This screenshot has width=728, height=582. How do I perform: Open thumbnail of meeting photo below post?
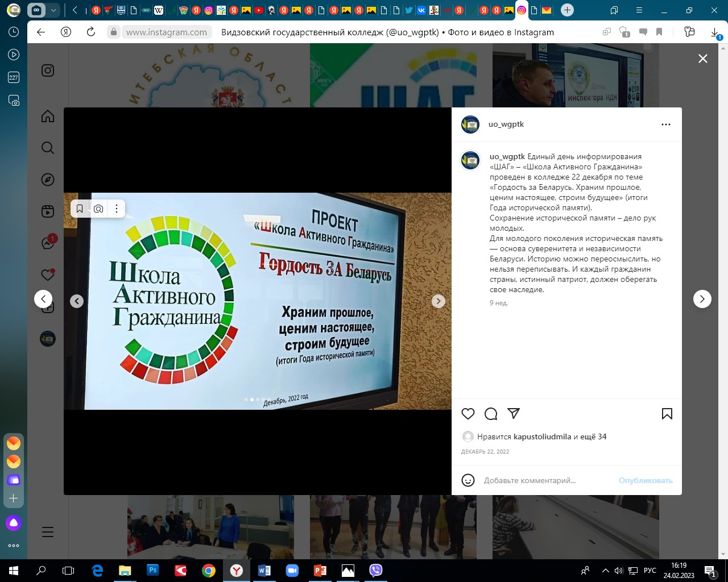[x=210, y=527]
